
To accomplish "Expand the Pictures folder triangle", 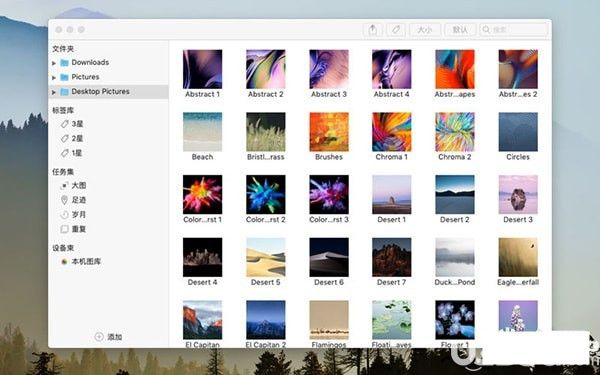I will pyautogui.click(x=54, y=77).
